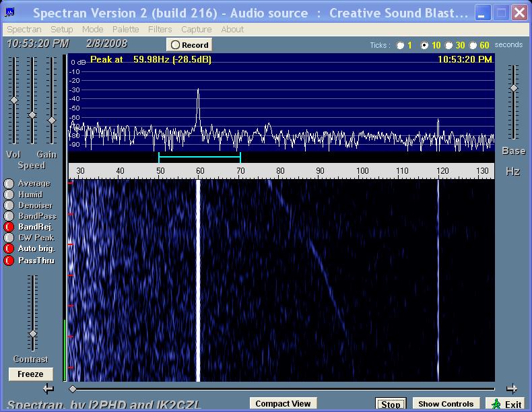532x412 pixels.
Task: Click the right frequency shift arrow
Action: pyautogui.click(x=512, y=388)
